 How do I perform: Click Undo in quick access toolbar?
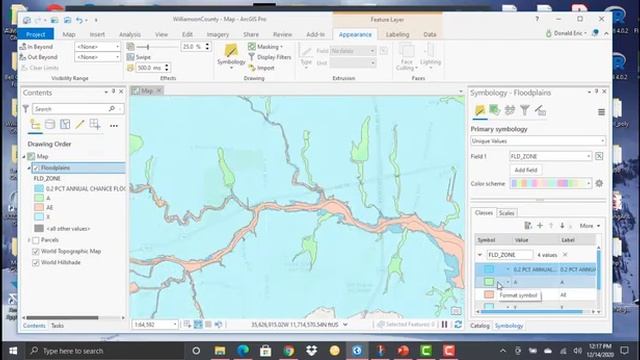(x=79, y=20)
